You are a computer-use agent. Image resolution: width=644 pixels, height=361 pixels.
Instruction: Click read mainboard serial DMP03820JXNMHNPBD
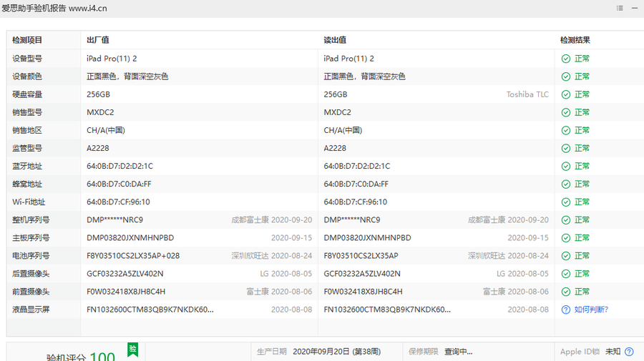tap(367, 238)
